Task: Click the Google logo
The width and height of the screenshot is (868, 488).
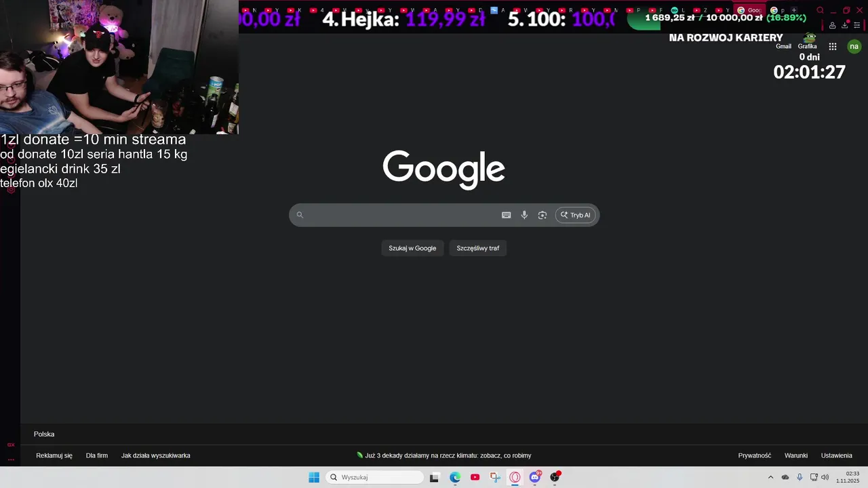Action: 444,169
